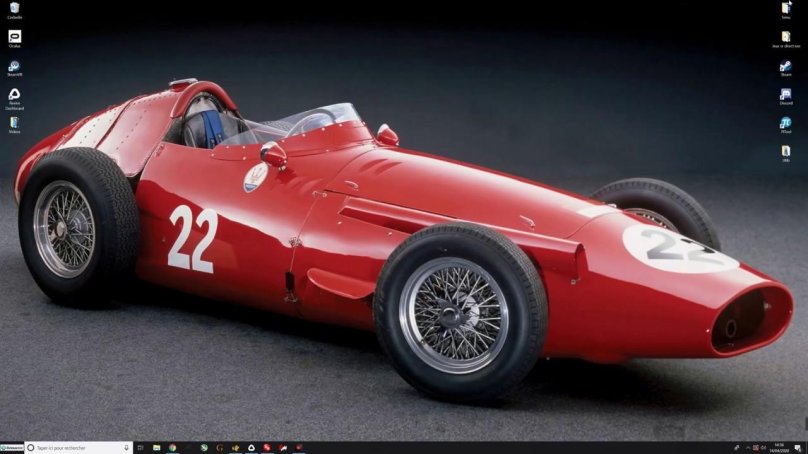Open File Explorer from the taskbar
The image size is (808, 454).
pos(157,448)
